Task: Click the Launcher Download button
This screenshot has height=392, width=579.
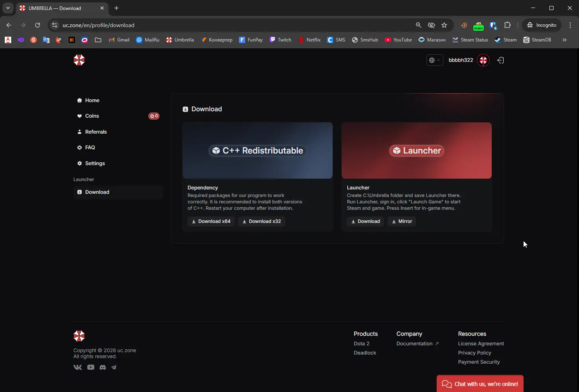Action: point(365,221)
